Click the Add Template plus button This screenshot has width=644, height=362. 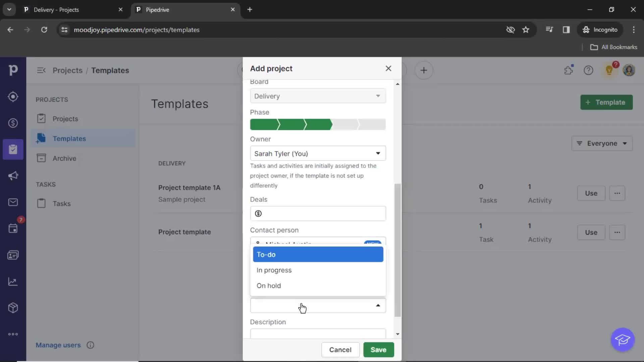606,102
